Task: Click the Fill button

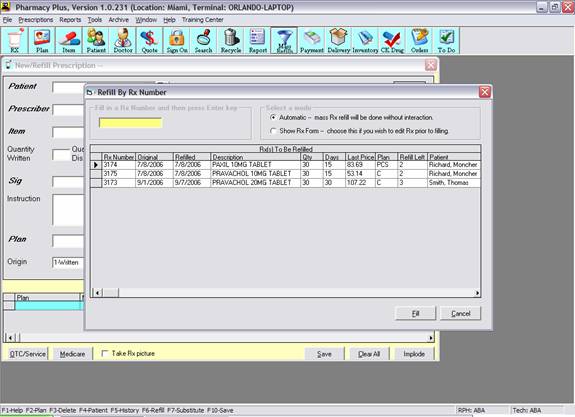Action: pos(415,314)
